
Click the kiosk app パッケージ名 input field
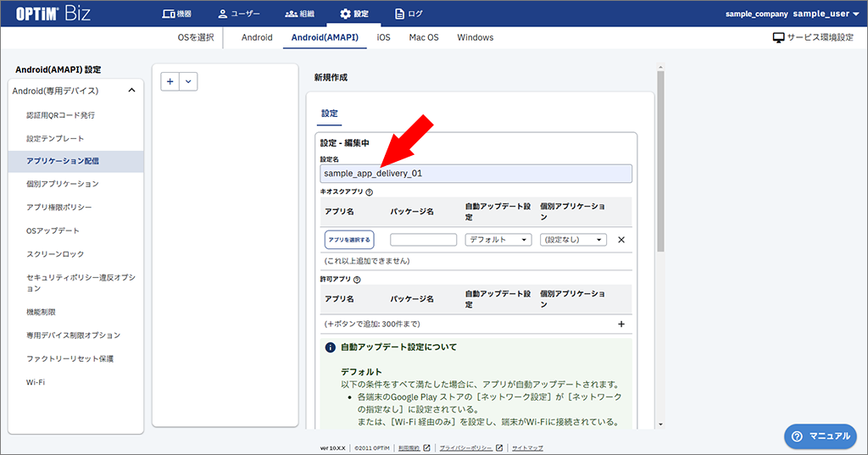click(x=424, y=240)
